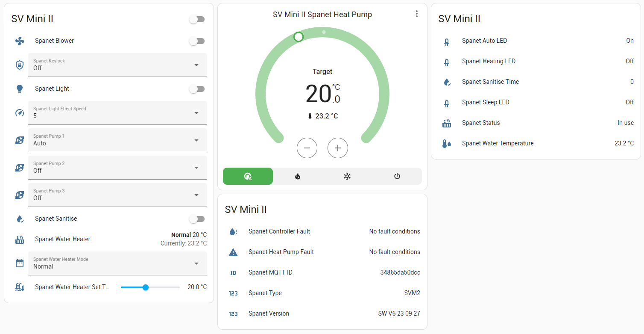
Task: Switch to the active auto mode tab
Action: [x=248, y=176]
